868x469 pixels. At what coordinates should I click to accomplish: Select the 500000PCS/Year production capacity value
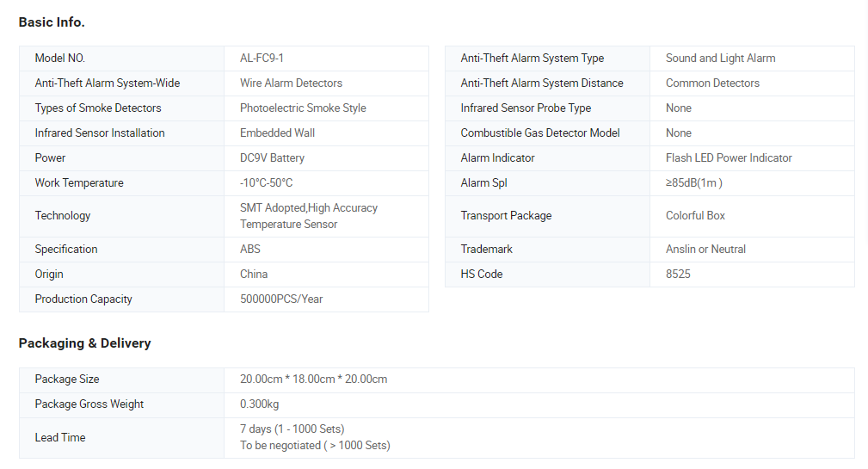(x=281, y=299)
